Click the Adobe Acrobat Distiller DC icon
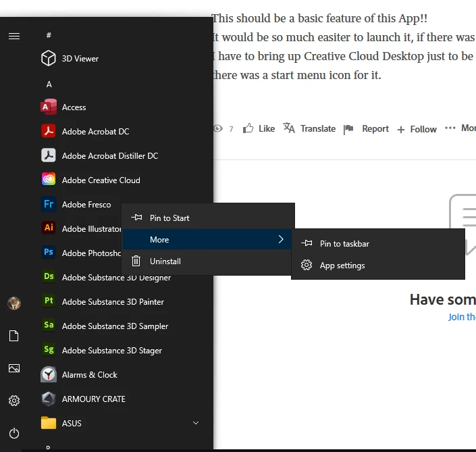This screenshot has width=476, height=452. [x=48, y=155]
